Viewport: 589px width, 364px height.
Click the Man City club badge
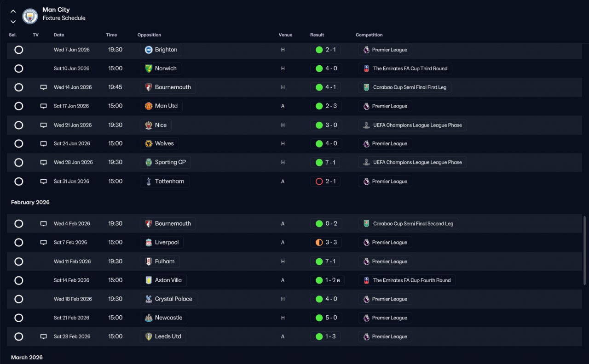point(30,17)
